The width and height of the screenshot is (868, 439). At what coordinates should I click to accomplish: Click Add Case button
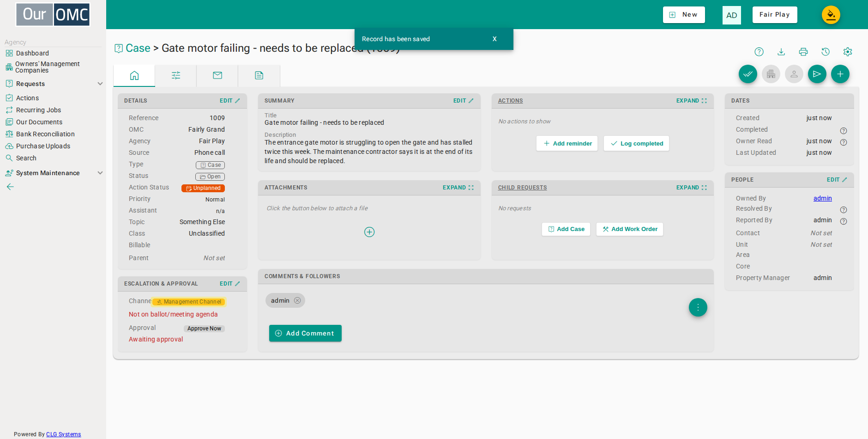pos(566,229)
